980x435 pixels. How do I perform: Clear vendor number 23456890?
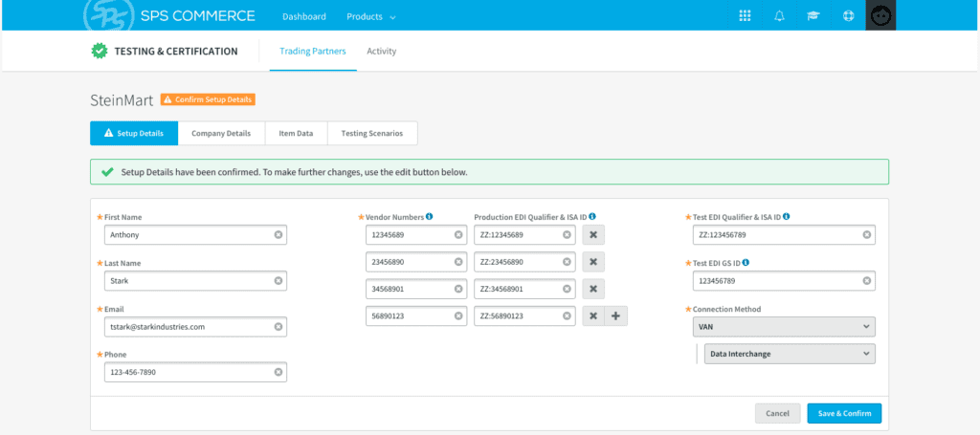pos(458,262)
